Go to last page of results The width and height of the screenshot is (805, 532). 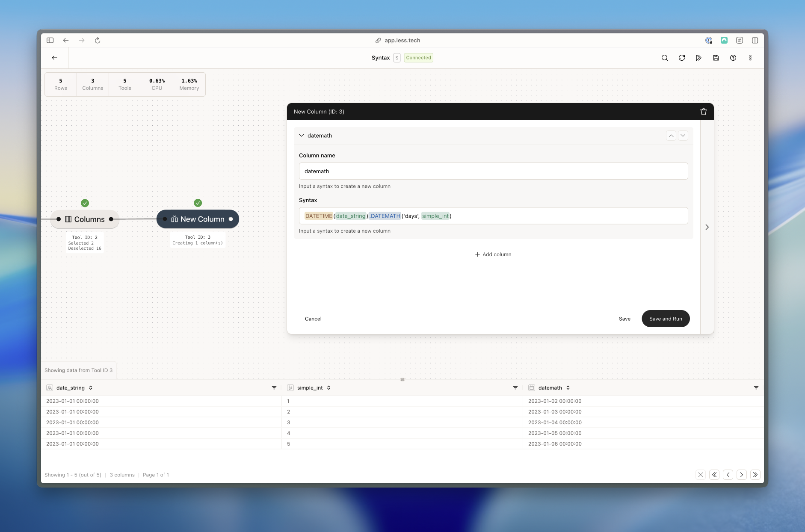[x=755, y=475]
